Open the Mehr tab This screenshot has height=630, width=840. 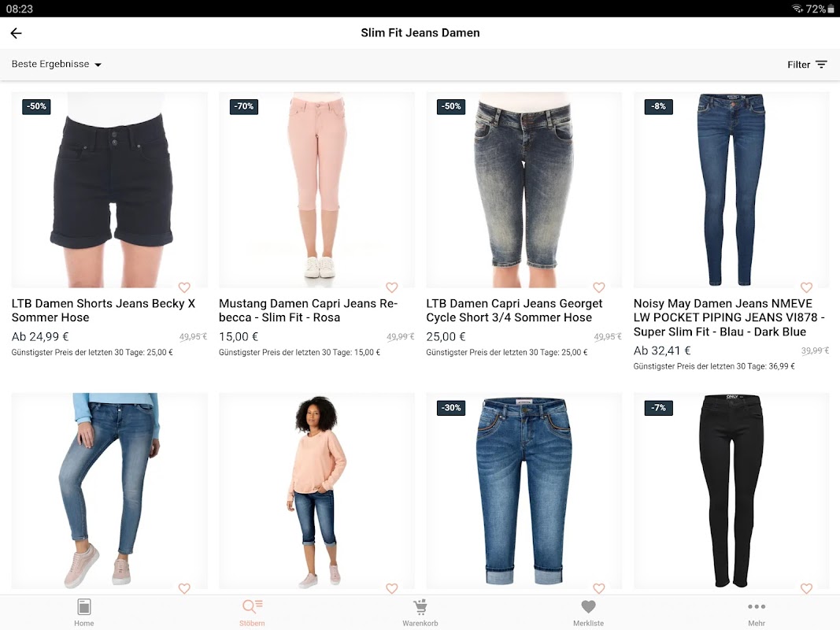757,613
